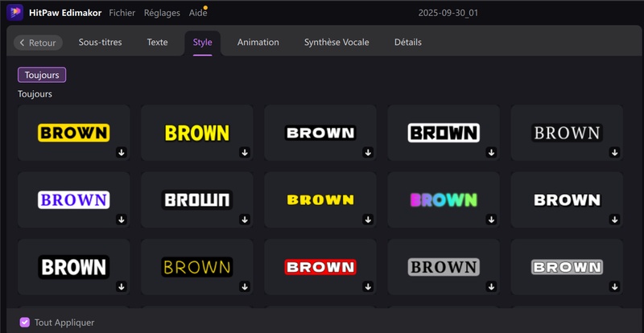This screenshot has height=333, width=644.
Task: Select the white outlined black box BROWN thumbnail
Action: tap(443, 133)
